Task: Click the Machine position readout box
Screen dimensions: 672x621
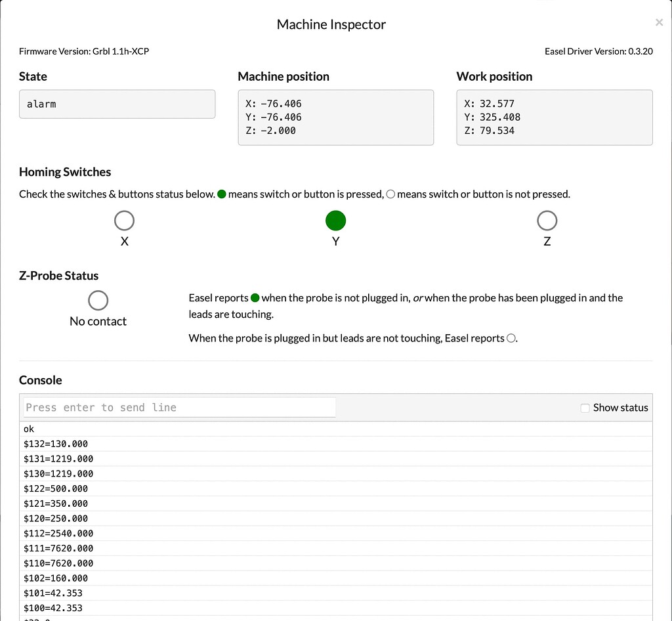Action: [335, 118]
